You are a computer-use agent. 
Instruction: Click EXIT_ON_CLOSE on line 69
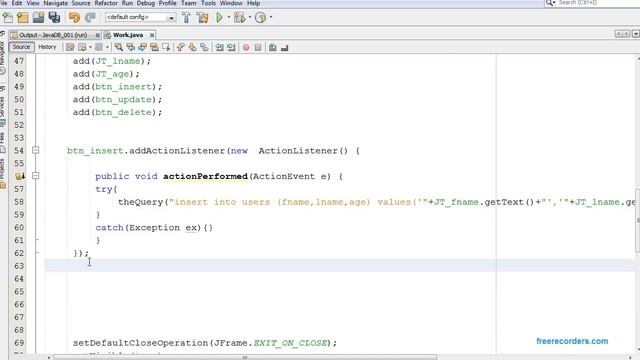(290, 343)
